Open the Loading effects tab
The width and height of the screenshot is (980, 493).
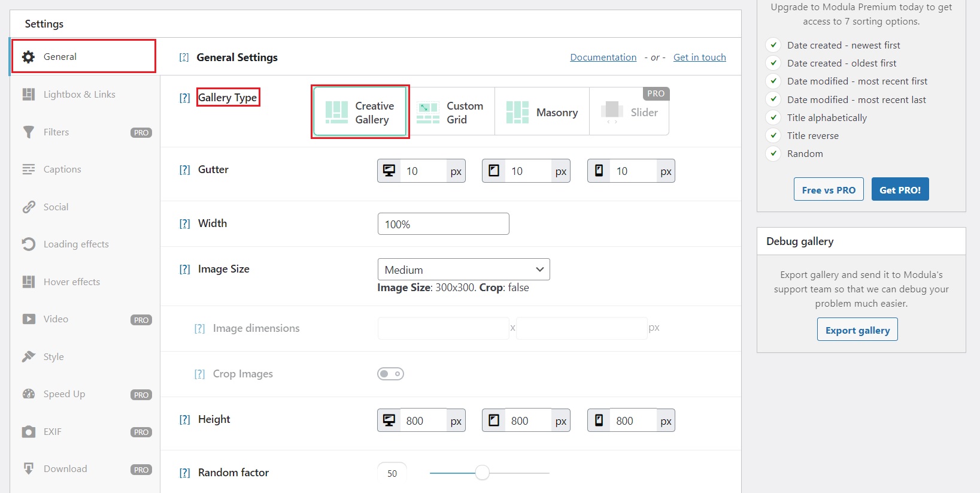pos(76,244)
